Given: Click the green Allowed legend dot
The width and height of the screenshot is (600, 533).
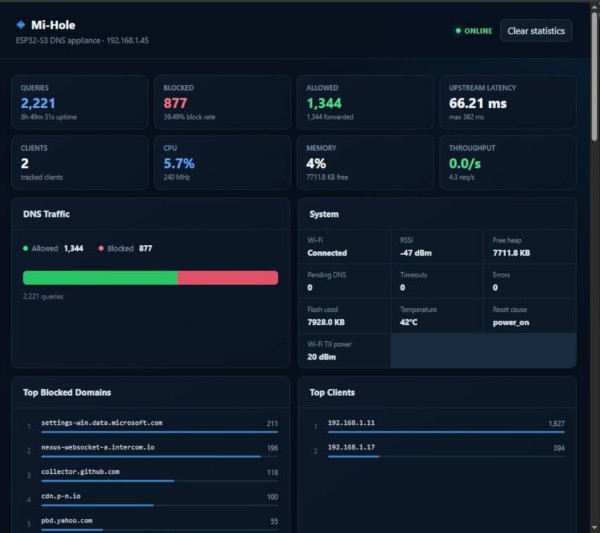Looking at the screenshot, I should 26,248.
